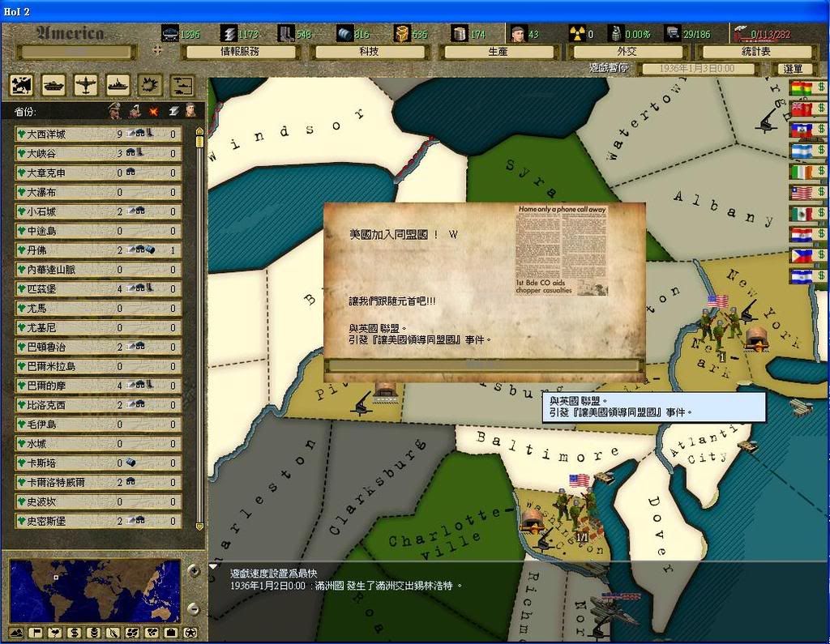This screenshot has height=644, width=830.
Task: Zoom out the minimap with minus button
Action: point(193,609)
